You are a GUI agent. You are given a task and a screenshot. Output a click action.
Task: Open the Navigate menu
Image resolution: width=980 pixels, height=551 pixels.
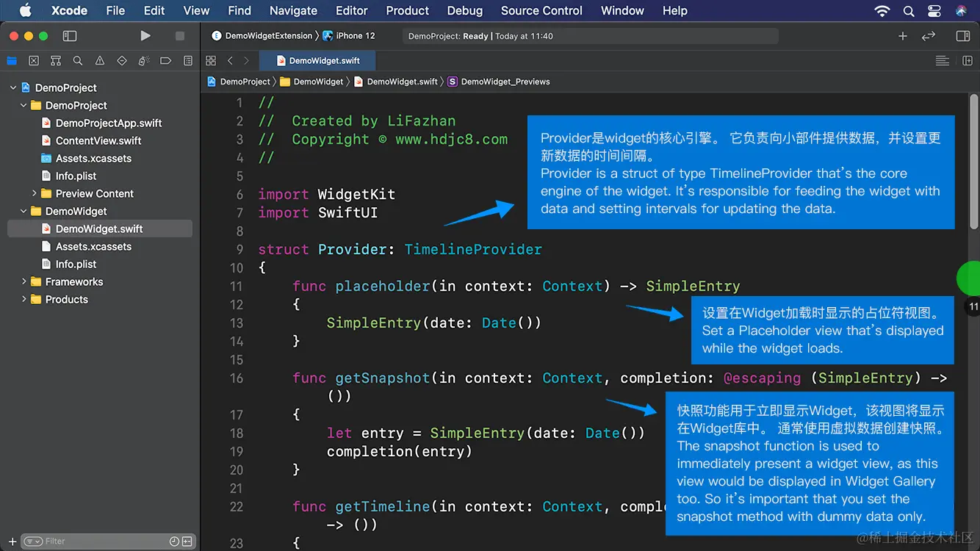(x=293, y=10)
